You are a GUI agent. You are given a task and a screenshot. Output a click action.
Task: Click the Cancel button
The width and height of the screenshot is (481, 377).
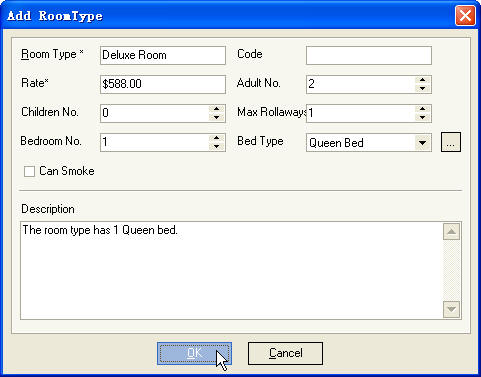tap(285, 353)
